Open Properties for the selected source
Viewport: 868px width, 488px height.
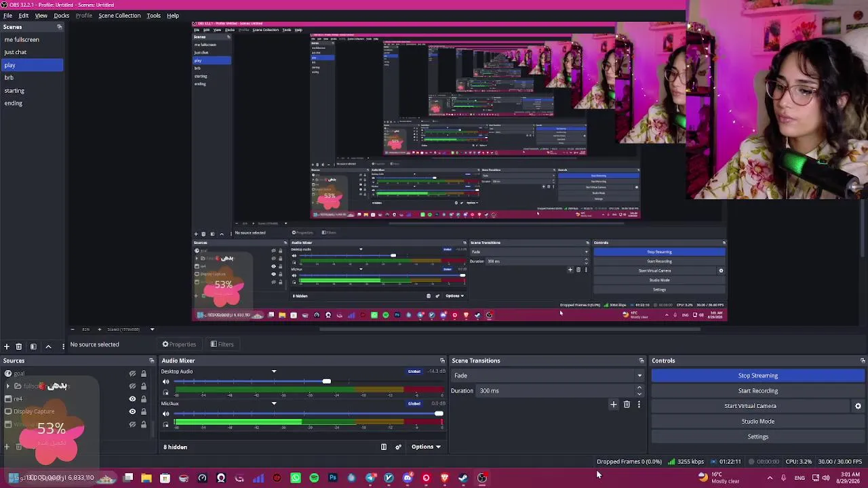coord(179,344)
